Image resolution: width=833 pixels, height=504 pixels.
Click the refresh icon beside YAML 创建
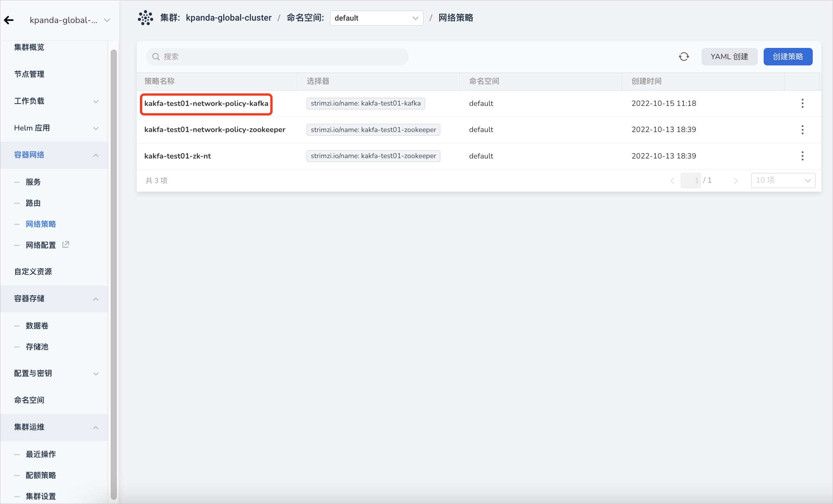pyautogui.click(x=684, y=57)
